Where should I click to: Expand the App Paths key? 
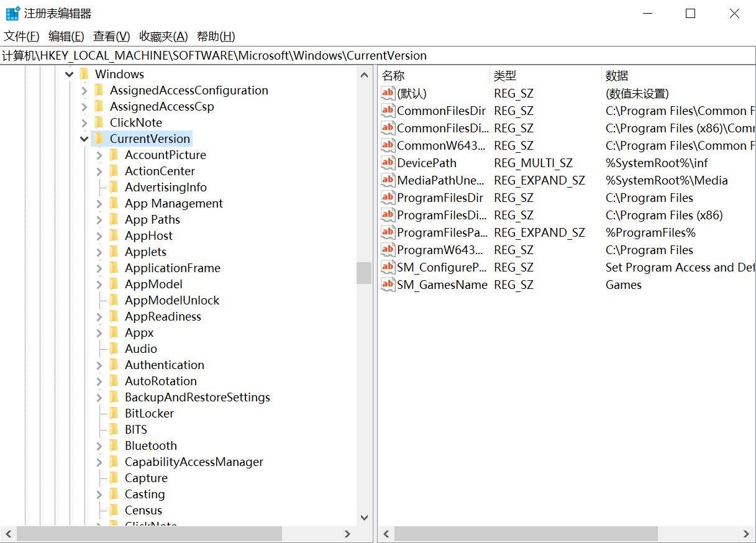pyautogui.click(x=99, y=220)
